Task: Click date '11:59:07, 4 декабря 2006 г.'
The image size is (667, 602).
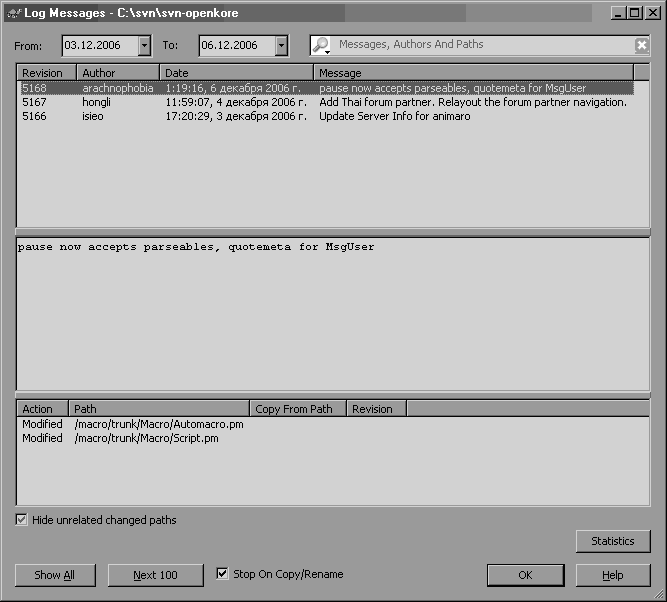Action: [236, 102]
